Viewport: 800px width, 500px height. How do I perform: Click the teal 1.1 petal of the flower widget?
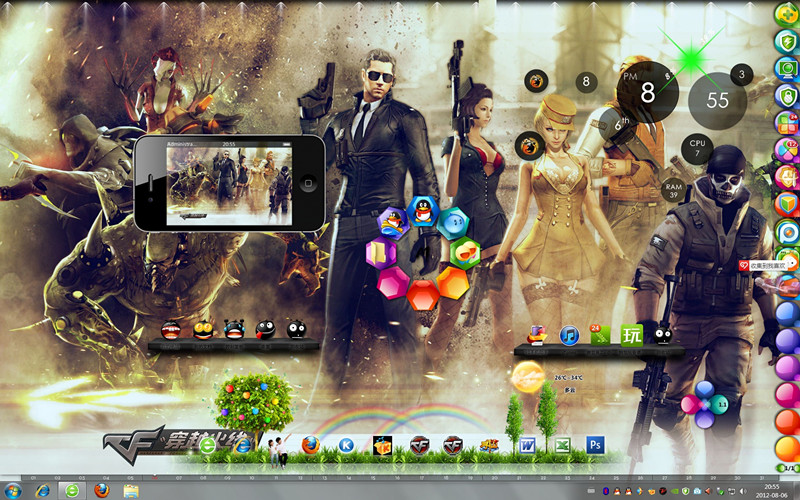719,405
